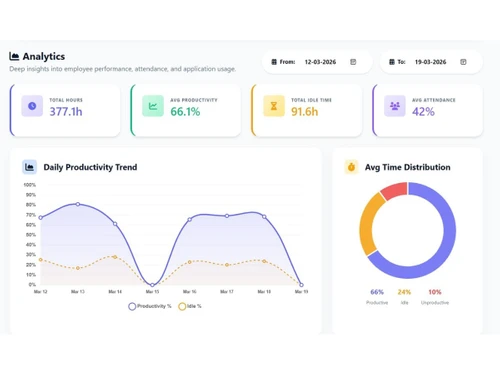Viewport: 500px width, 375px height.
Task: Click the Daily Productivity Trend icon
Action: 29,167
